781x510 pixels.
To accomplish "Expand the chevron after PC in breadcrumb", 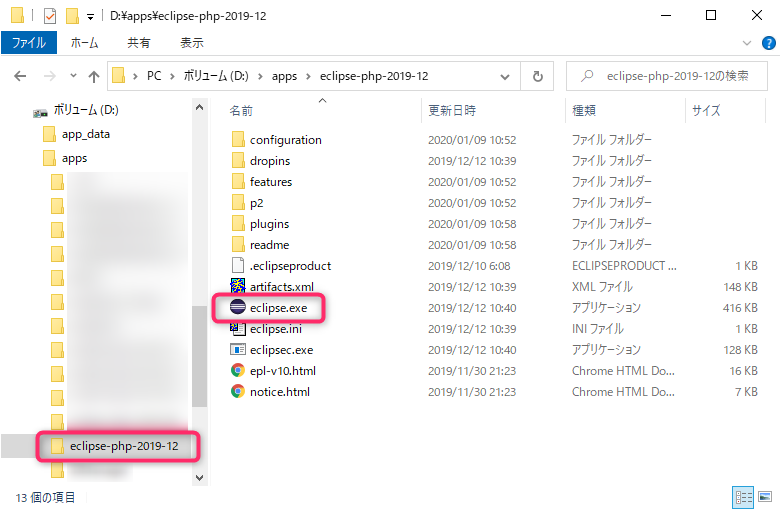I will [x=172, y=76].
